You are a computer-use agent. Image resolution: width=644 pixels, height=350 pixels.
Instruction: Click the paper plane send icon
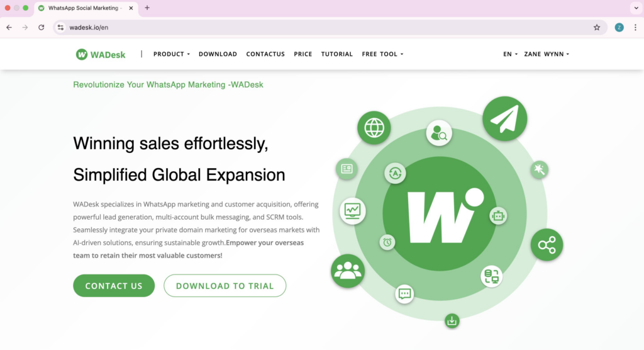[505, 119]
